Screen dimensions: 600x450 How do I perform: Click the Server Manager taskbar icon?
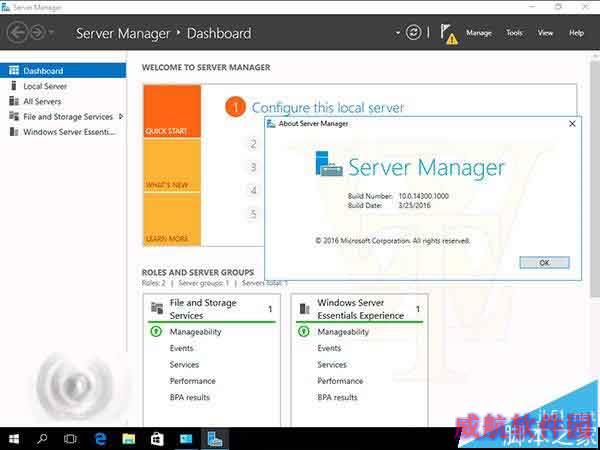point(215,439)
